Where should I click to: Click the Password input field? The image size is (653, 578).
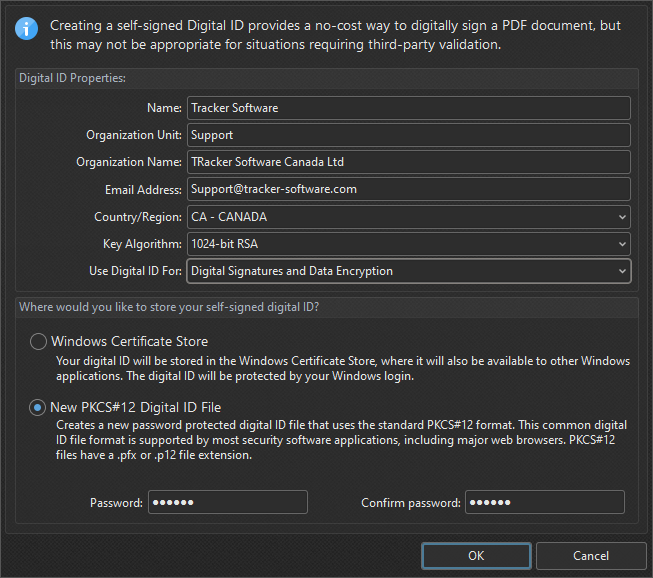[x=228, y=502]
